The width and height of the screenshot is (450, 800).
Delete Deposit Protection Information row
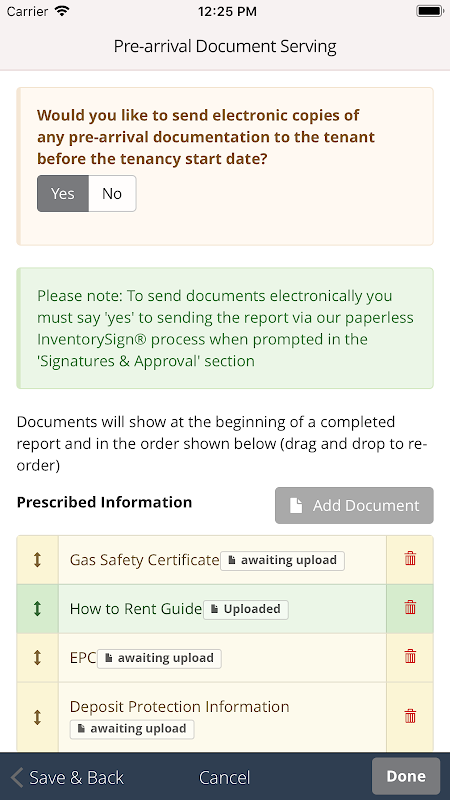tap(410, 716)
